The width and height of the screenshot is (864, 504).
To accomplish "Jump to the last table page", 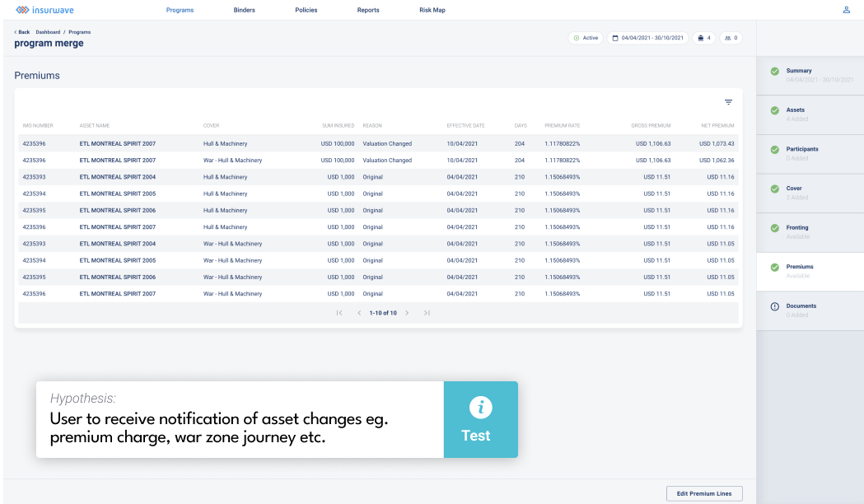I will (427, 313).
